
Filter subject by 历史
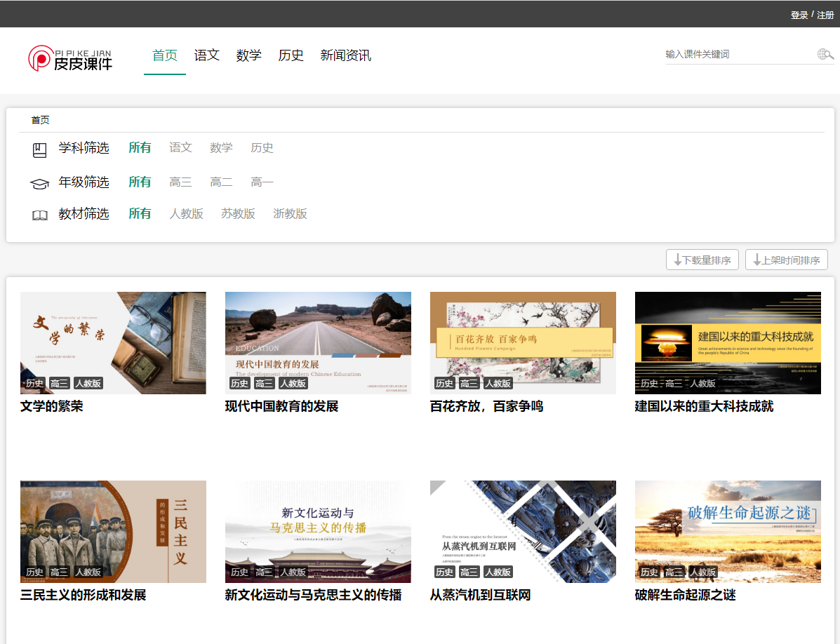262,148
